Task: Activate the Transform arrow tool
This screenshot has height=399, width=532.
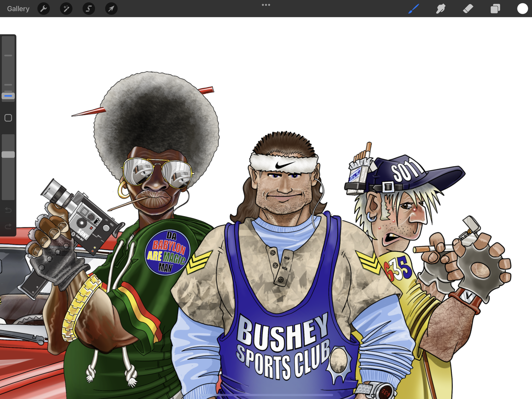Action: [111, 9]
